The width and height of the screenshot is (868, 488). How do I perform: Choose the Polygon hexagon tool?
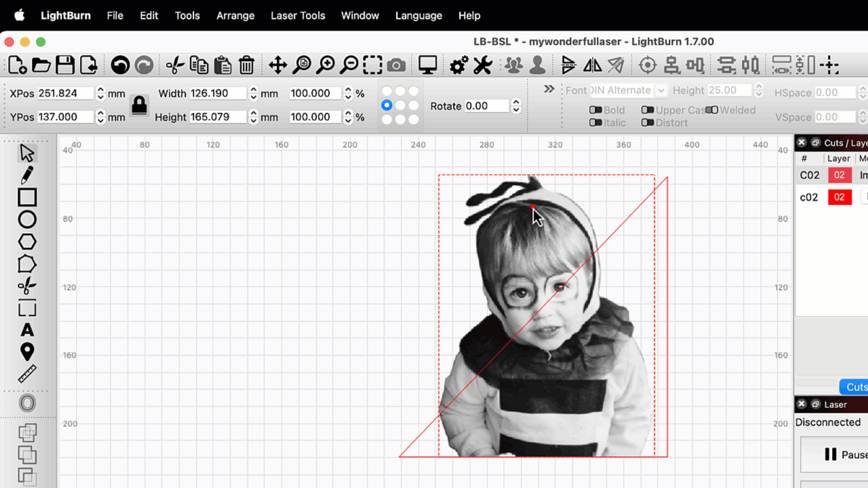coord(27,242)
